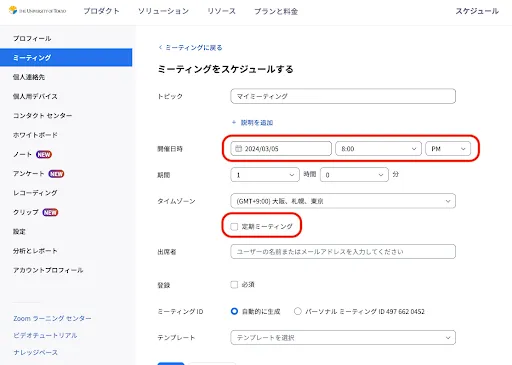Click the NEW badge next to アンケート
This screenshot has height=365, width=512.
point(56,174)
